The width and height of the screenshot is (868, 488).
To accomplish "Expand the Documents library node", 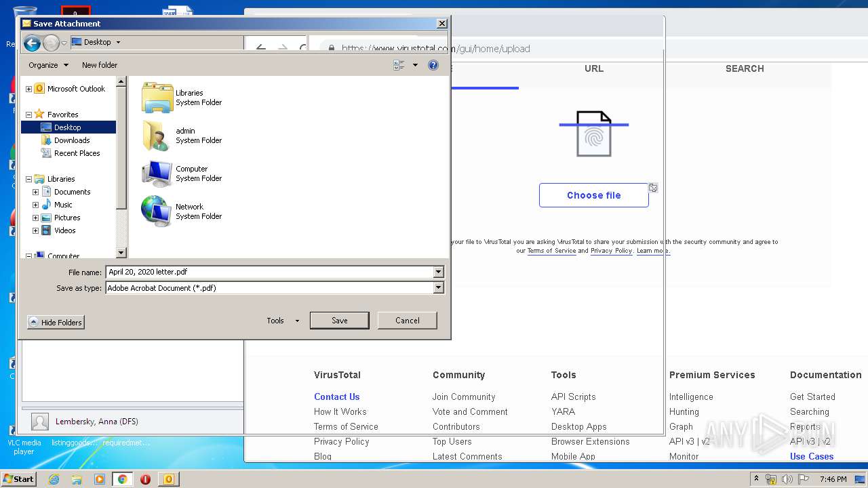I will (35, 192).
